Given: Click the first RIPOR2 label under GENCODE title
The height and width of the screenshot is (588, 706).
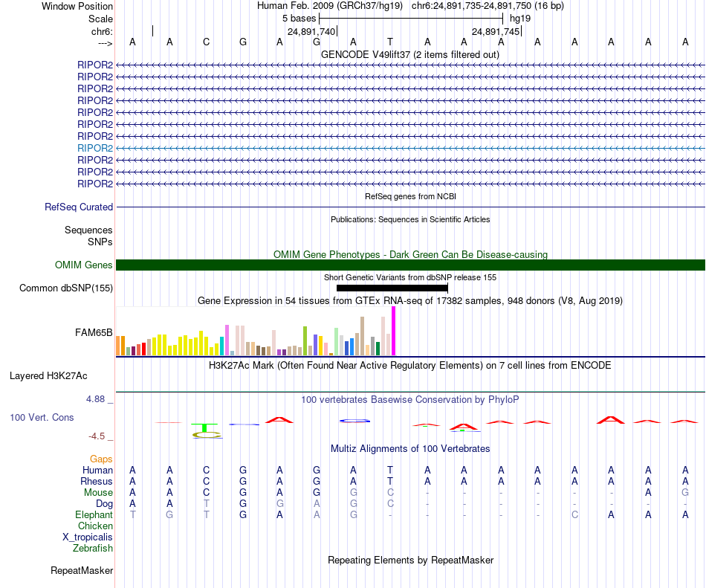Looking at the screenshot, I should (95, 65).
